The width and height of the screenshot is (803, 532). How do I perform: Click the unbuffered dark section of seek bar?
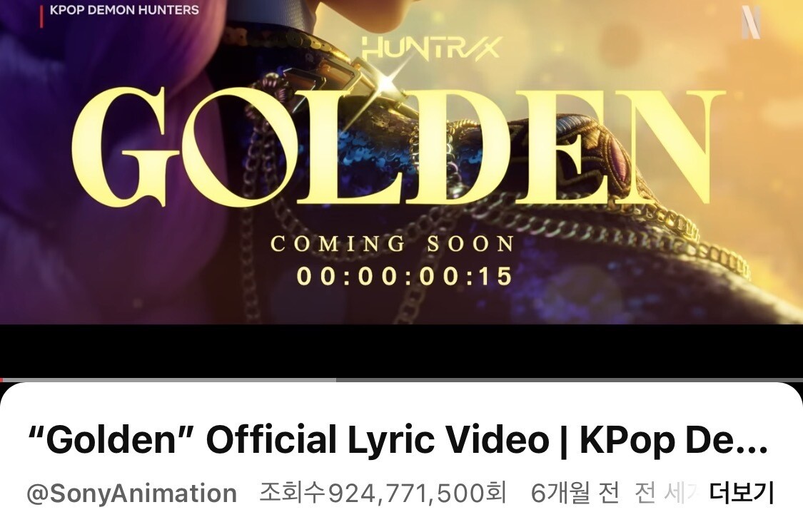[570, 380]
